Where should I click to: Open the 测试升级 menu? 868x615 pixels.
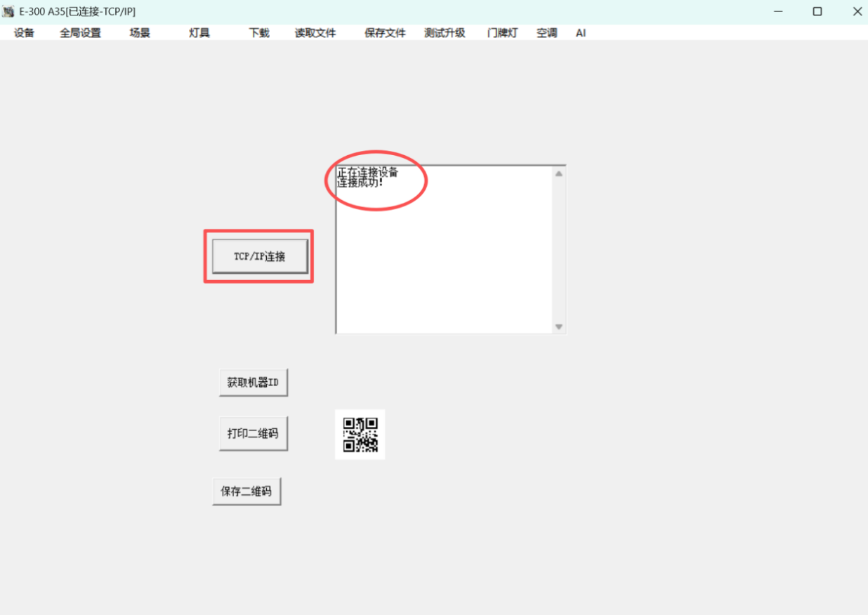coord(445,33)
